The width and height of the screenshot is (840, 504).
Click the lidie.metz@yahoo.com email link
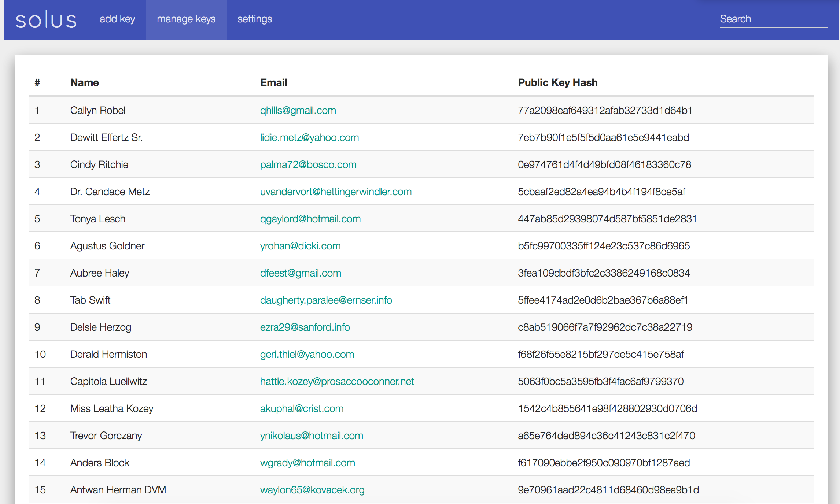309,137
